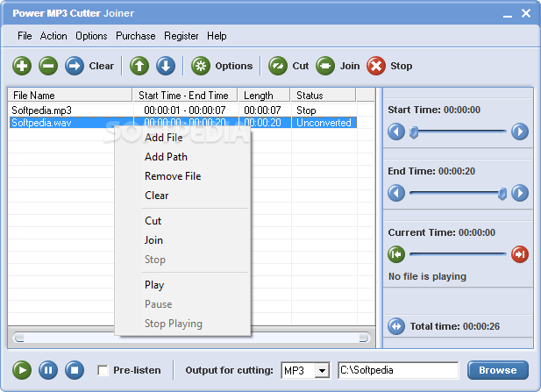
Task: Click the Start Time slider handle
Action: pos(414,132)
